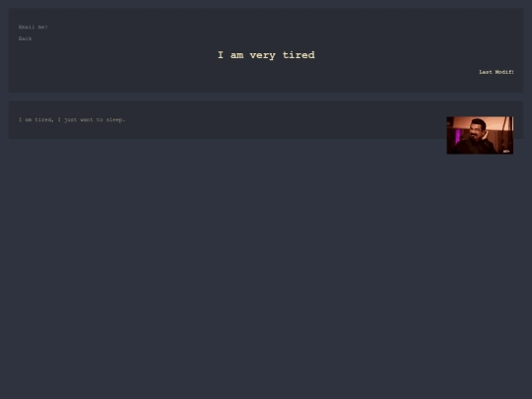Click the "I am tired, I just want to sleep." text
Screen dimensions: 532x399
72,120
